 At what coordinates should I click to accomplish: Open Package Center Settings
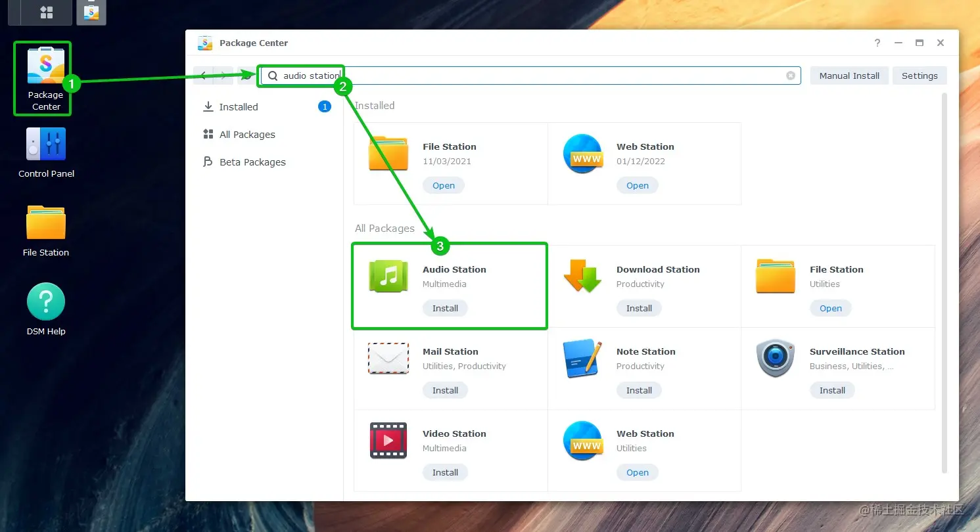click(x=920, y=75)
